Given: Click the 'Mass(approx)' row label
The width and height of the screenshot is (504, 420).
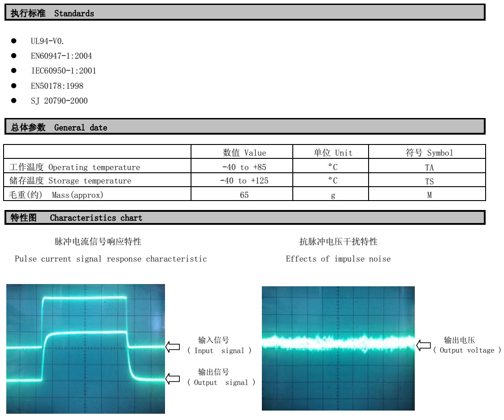Looking at the screenshot, I should point(78,195).
